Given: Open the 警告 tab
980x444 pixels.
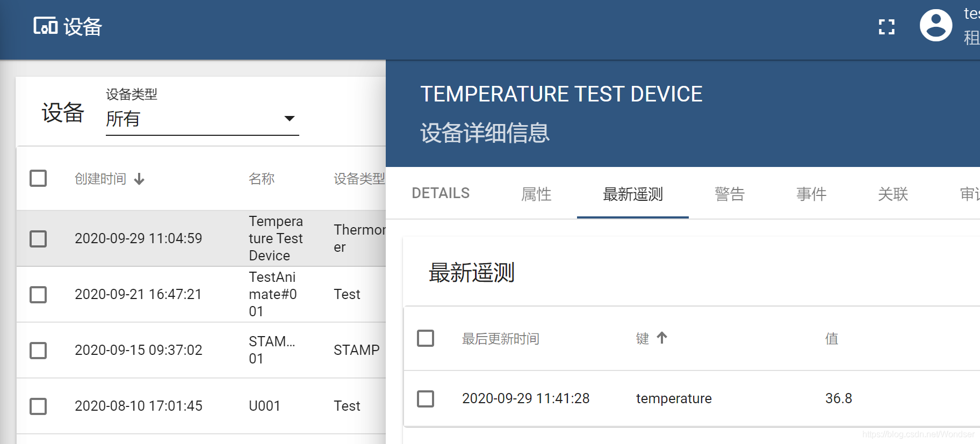Looking at the screenshot, I should click(730, 193).
